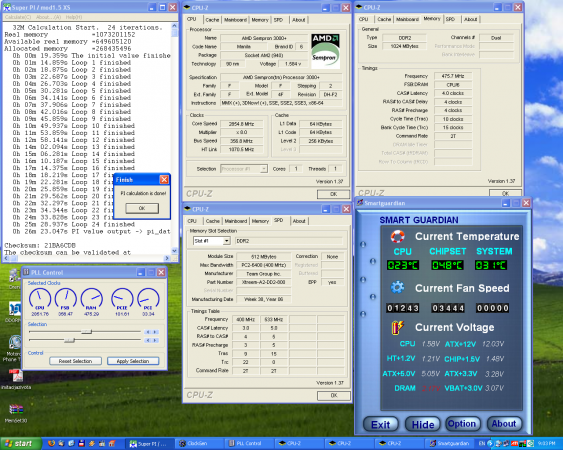Click the EN language indicator in the tray
Screen dimensions: 563x450
[x=482, y=444]
